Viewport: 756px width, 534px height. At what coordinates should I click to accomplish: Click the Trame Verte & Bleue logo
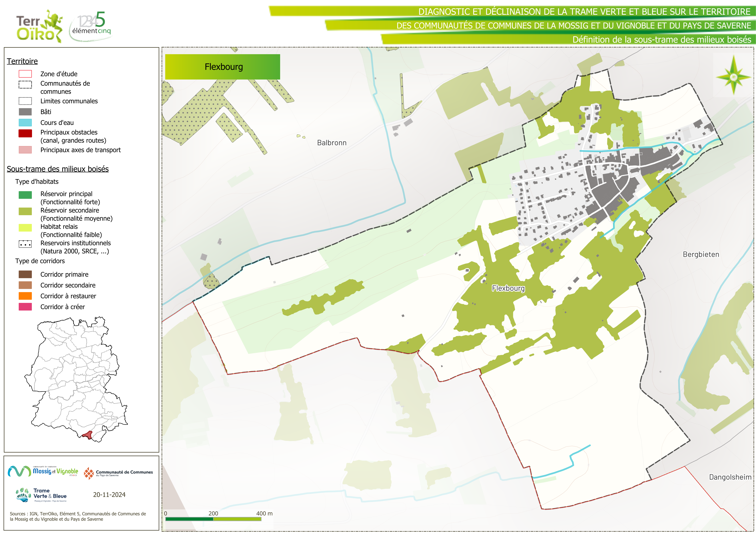click(x=41, y=495)
